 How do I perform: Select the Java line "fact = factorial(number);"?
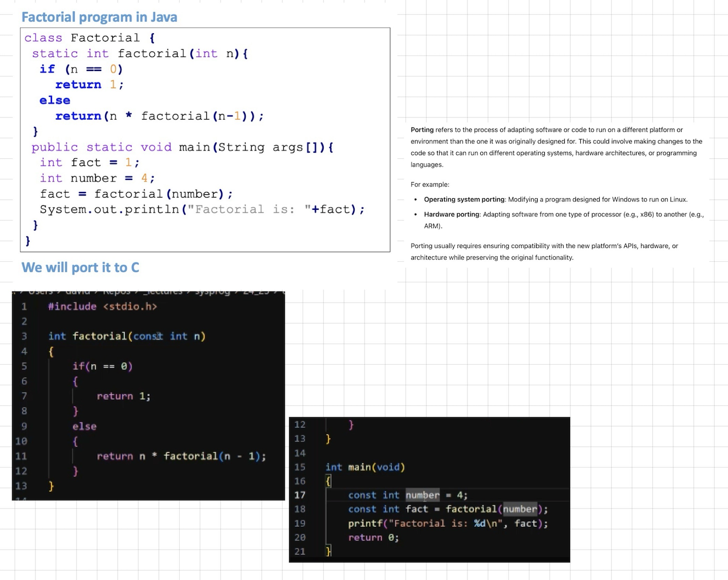tap(136, 194)
